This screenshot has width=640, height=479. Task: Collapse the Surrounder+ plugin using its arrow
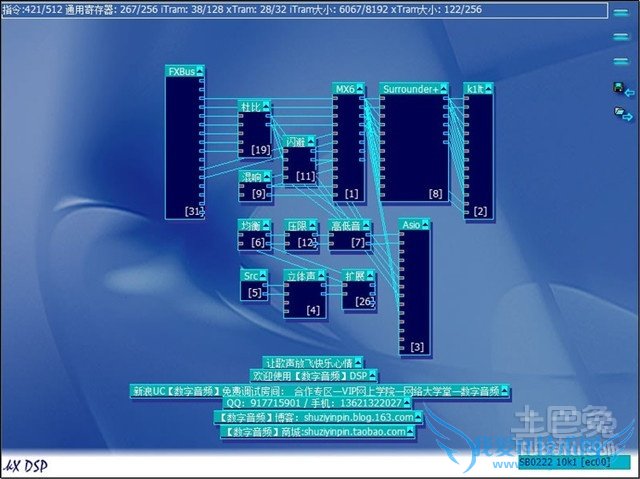point(444,89)
